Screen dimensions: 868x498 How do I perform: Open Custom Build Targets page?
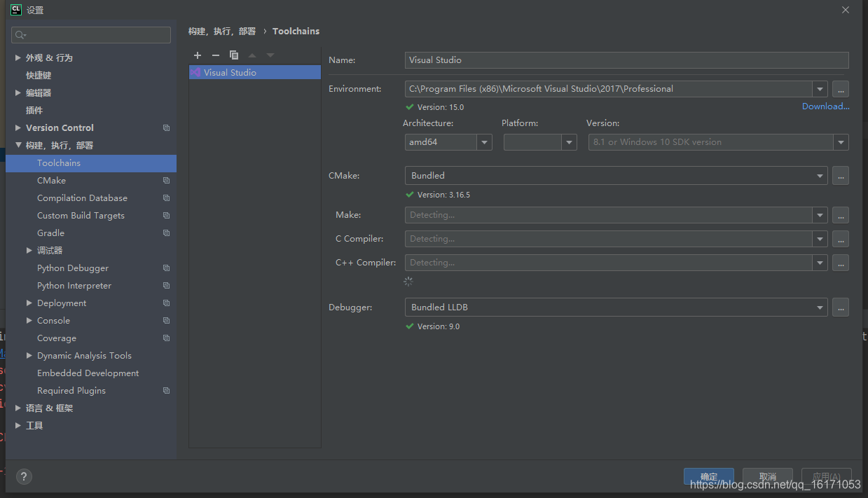[x=81, y=216]
